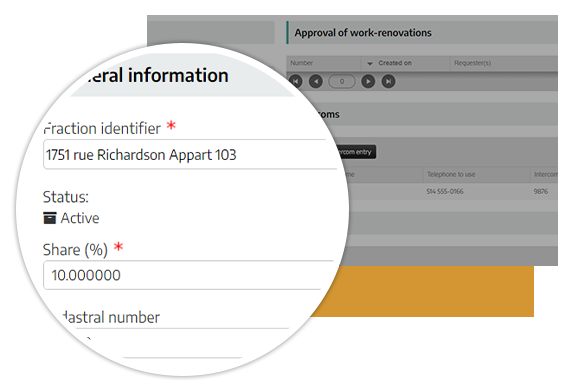Screen dimensions: 570x390
Task: Go to previous page of approvals table
Action: (x=316, y=81)
